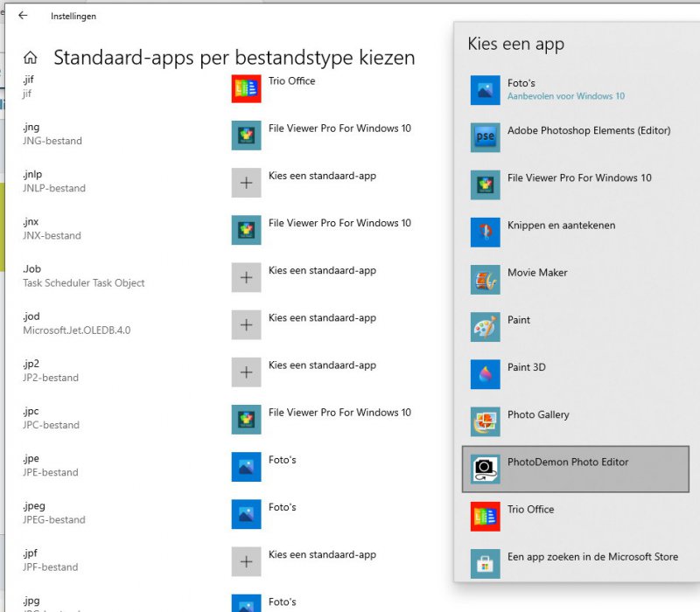Click Foto's icon for .jpe
The height and width of the screenshot is (612, 700).
click(246, 467)
